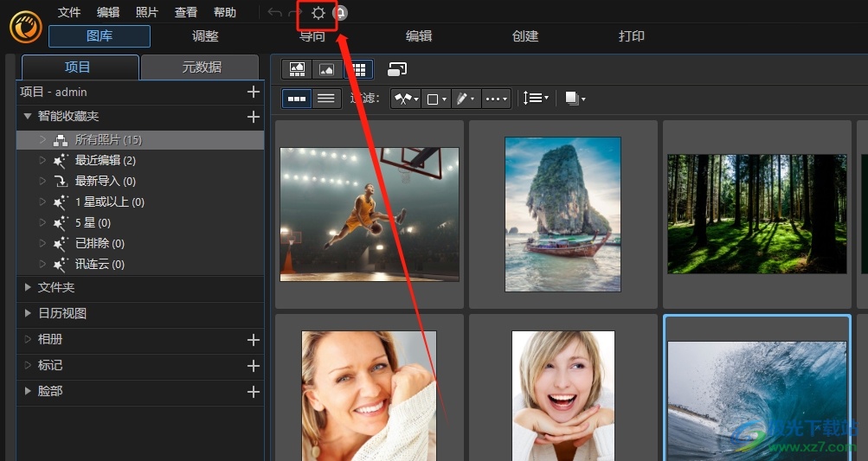Open the color label filter dropdown
The height and width of the screenshot is (461, 868).
[x=436, y=99]
